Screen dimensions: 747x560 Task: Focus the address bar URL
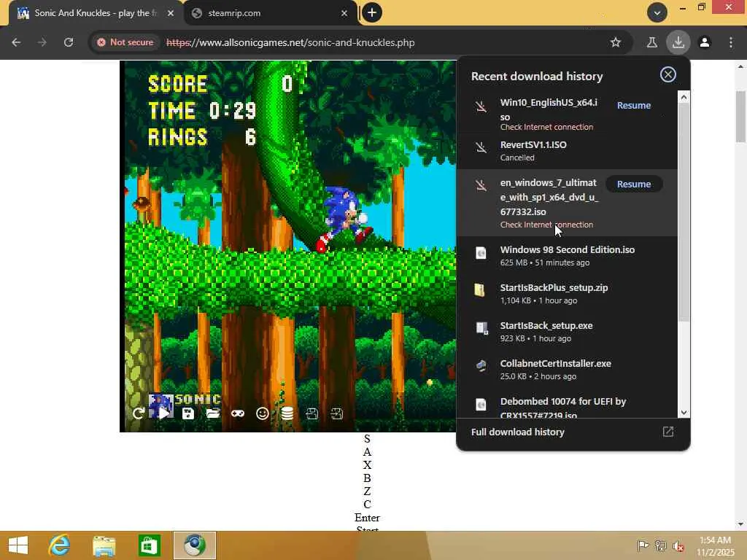(290, 42)
